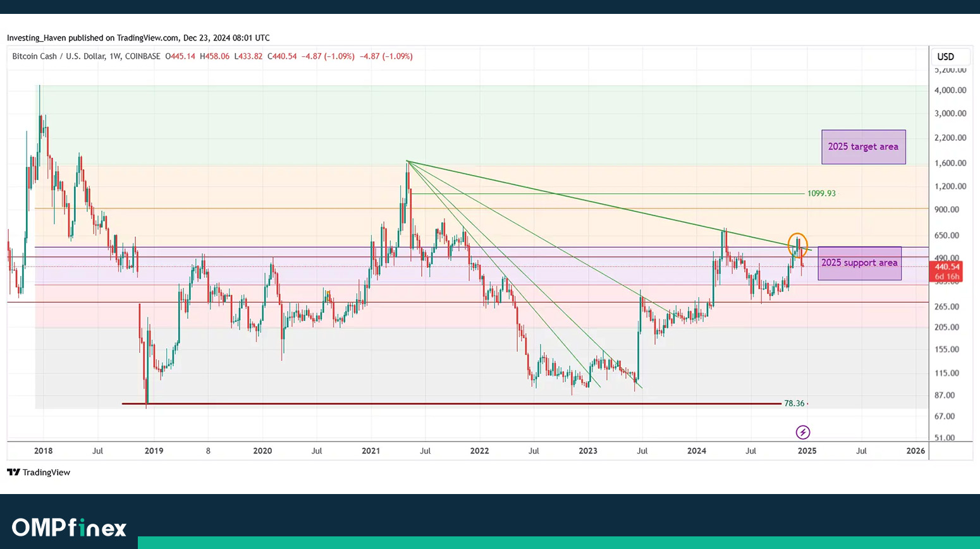
Task: Select the "2025 support area" box
Action: point(859,263)
